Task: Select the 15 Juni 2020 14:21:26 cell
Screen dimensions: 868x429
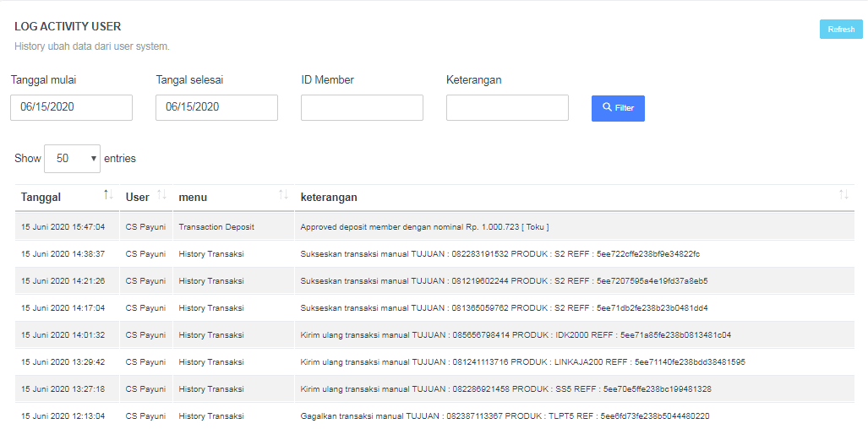Action: [67, 281]
